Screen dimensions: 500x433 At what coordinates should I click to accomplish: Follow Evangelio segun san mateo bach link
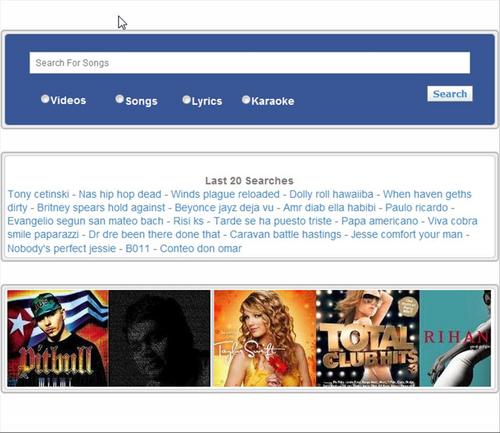click(85, 221)
